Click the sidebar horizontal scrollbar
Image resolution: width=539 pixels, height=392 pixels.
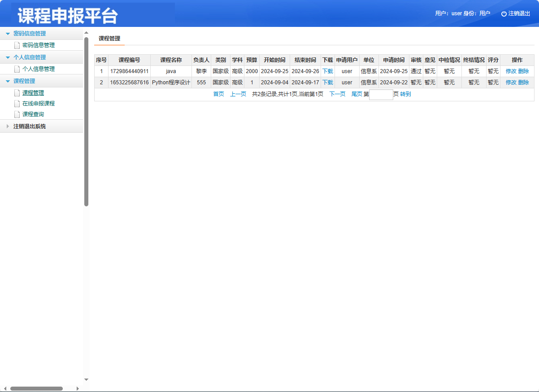tap(36, 388)
